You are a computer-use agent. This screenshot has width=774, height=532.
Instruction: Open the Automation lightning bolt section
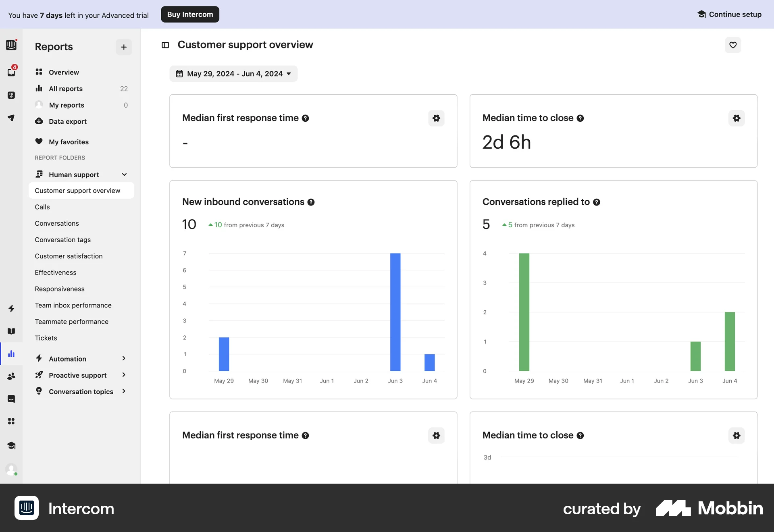coord(11,309)
